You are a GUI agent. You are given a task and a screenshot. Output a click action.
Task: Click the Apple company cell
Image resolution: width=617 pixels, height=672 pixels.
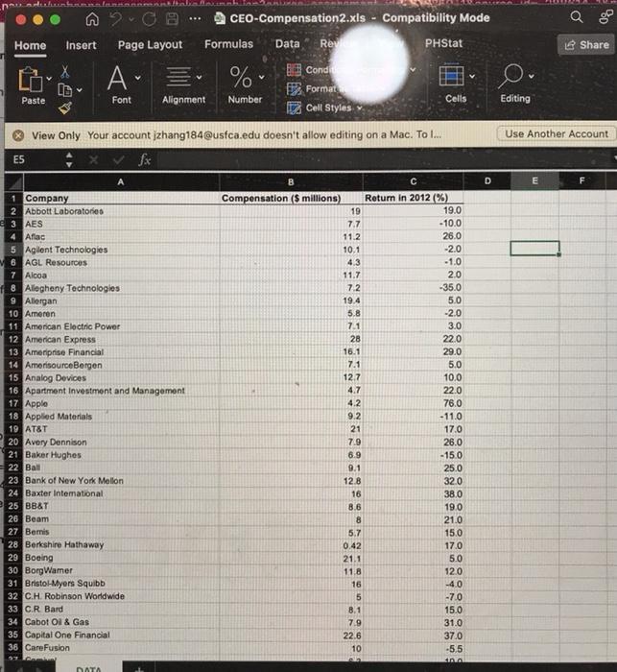[x=121, y=403]
